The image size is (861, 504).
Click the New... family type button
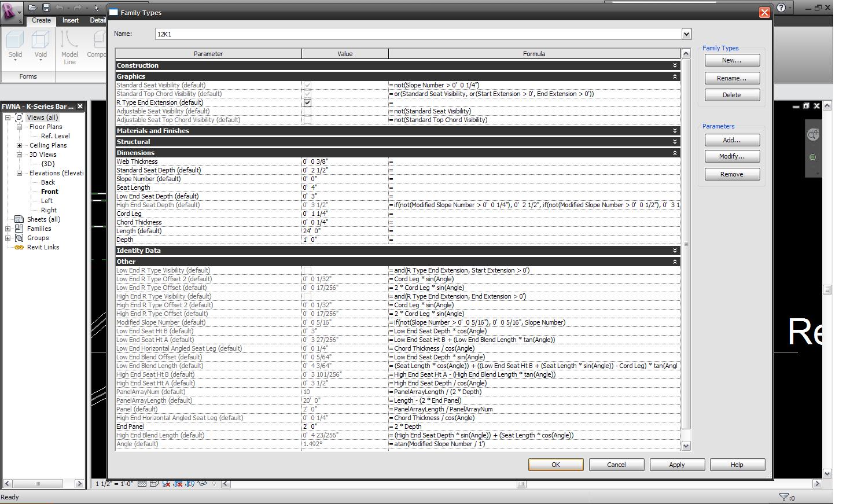pos(732,60)
